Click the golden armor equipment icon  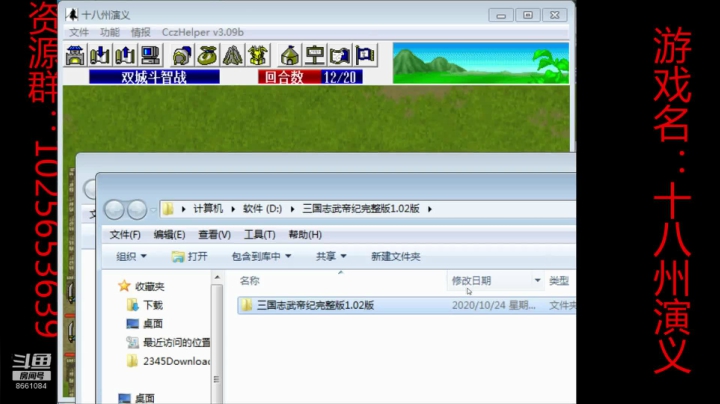(258, 55)
